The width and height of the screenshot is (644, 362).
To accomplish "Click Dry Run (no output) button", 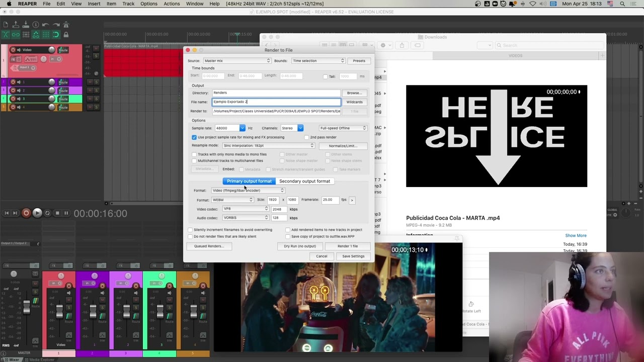I will (x=300, y=246).
